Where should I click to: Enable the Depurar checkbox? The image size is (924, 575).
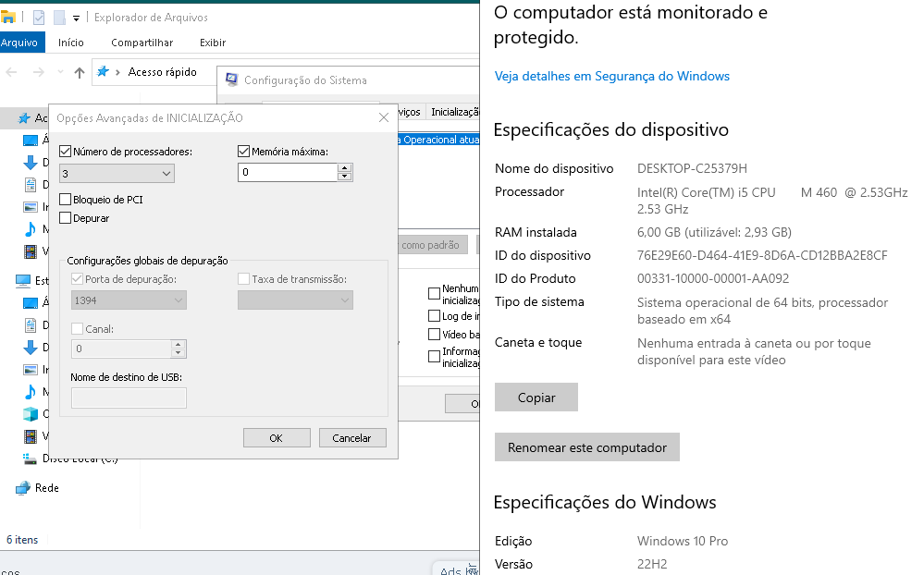(66, 218)
